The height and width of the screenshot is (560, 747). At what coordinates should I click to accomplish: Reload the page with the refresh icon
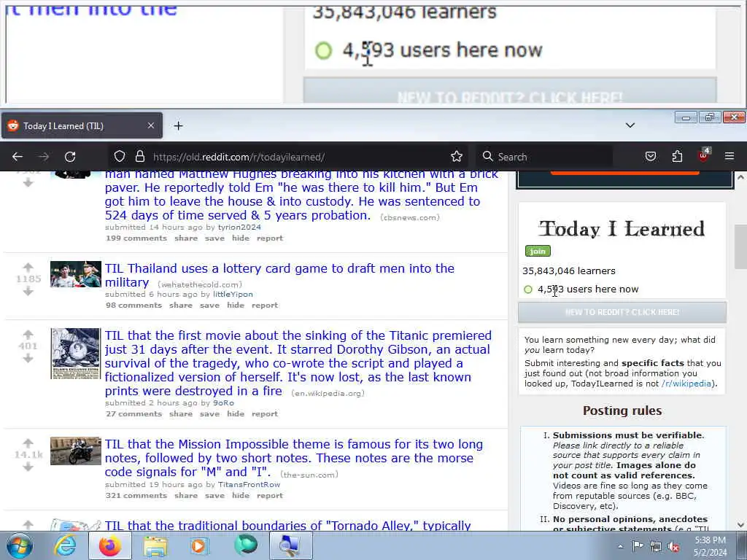pyautogui.click(x=70, y=157)
